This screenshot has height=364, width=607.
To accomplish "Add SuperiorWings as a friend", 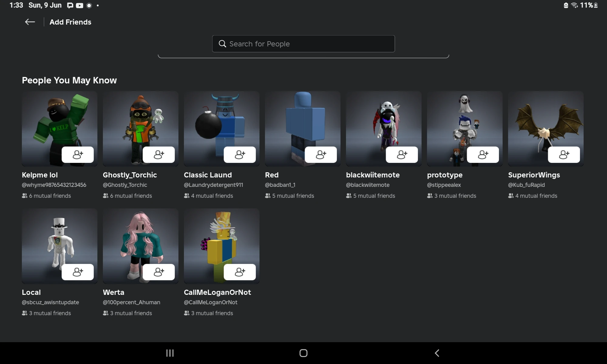I will [564, 155].
